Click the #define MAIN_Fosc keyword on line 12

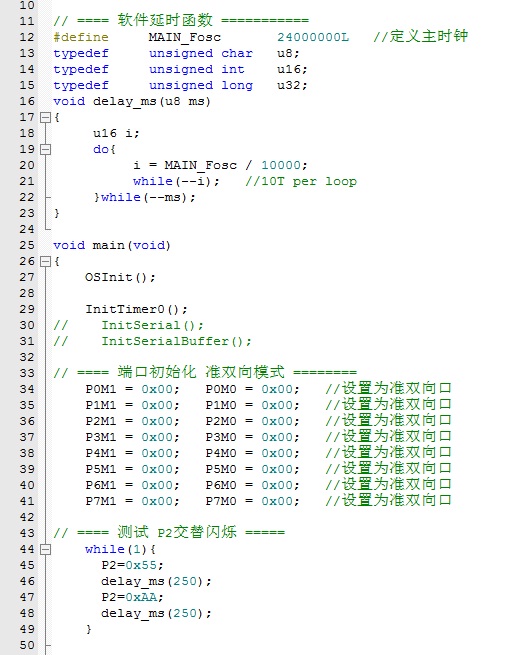(x=81, y=37)
